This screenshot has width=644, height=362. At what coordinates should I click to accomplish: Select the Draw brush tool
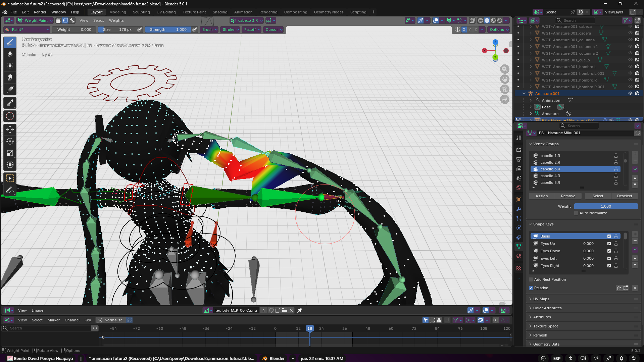click(x=10, y=42)
